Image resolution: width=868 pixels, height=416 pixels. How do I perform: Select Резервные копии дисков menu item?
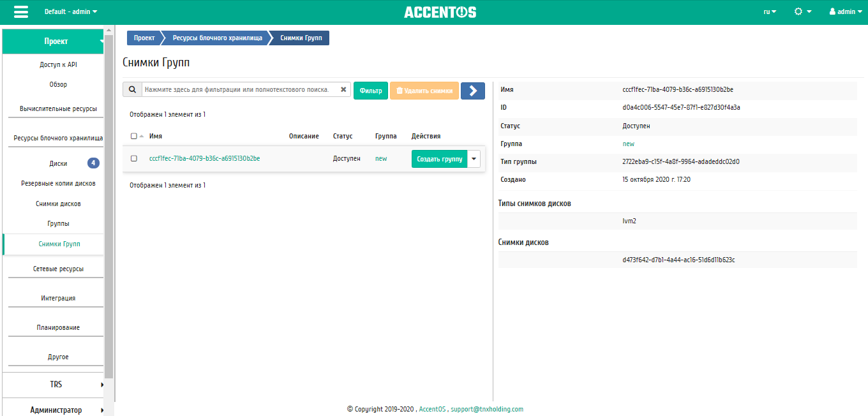pos(58,183)
